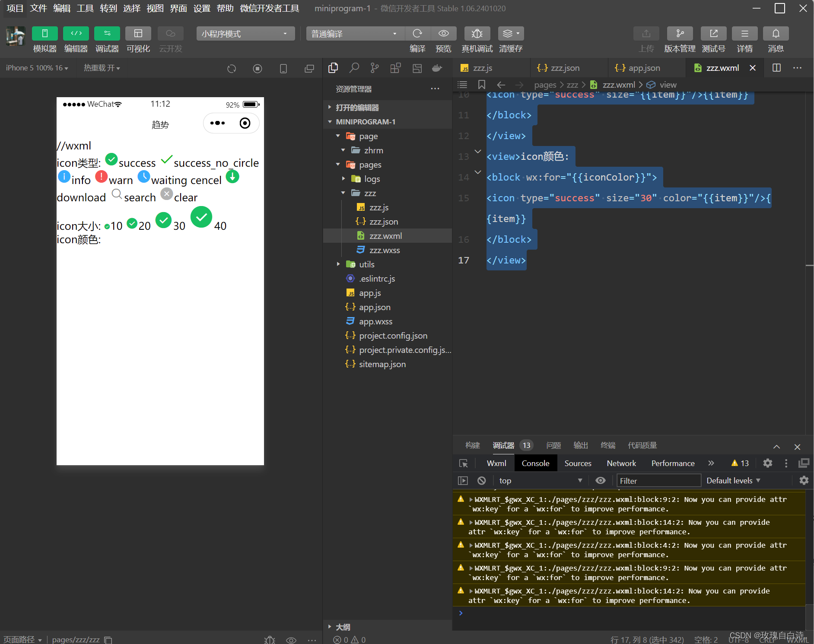The image size is (814, 644).
Task: Open the top context dropdown
Action: pos(541,481)
